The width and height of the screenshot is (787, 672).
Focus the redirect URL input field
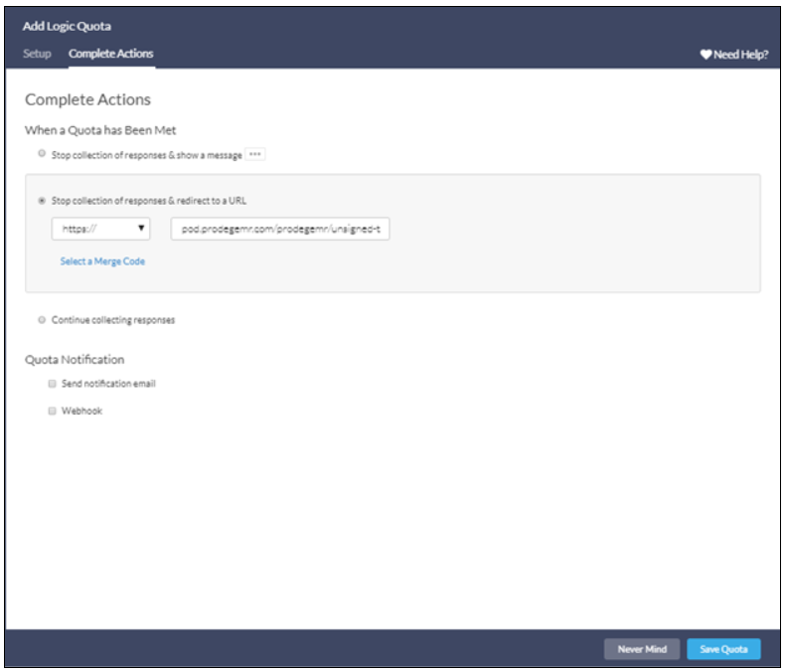pos(280,229)
